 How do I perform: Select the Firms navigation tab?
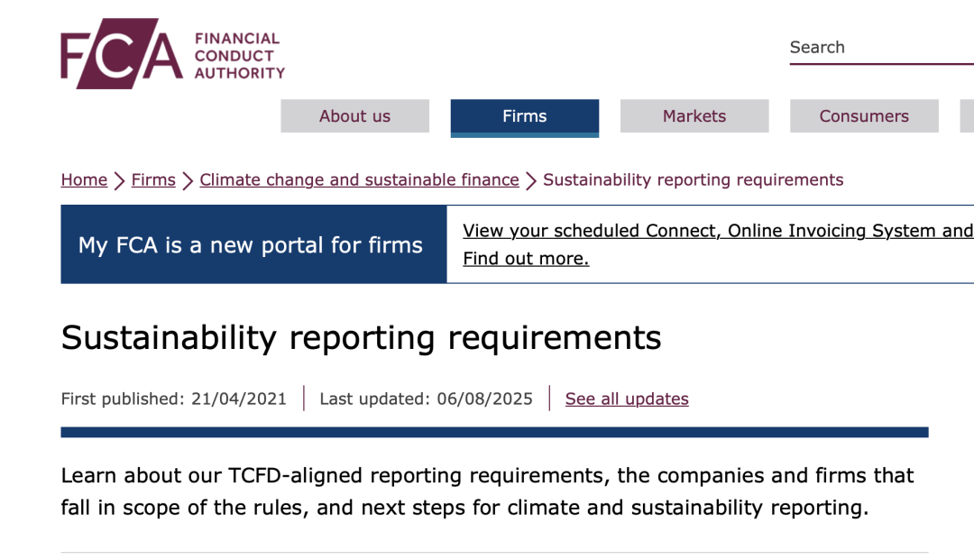(x=525, y=116)
